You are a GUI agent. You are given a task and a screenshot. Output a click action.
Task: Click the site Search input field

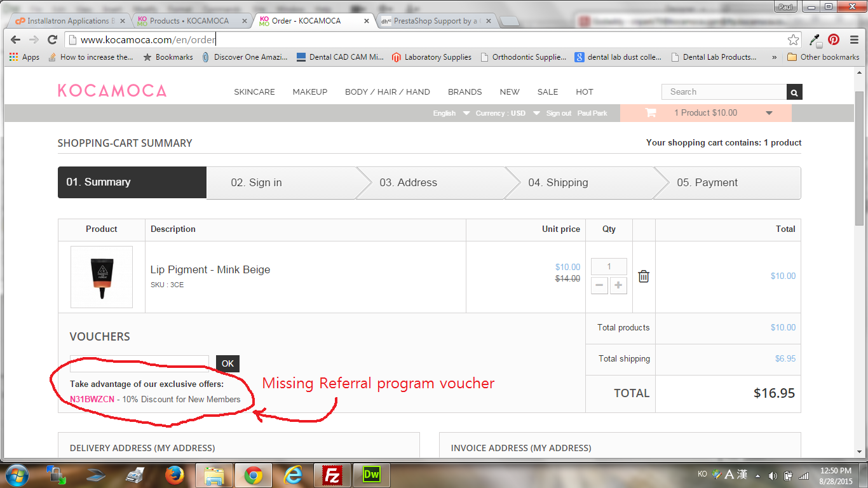click(x=724, y=92)
